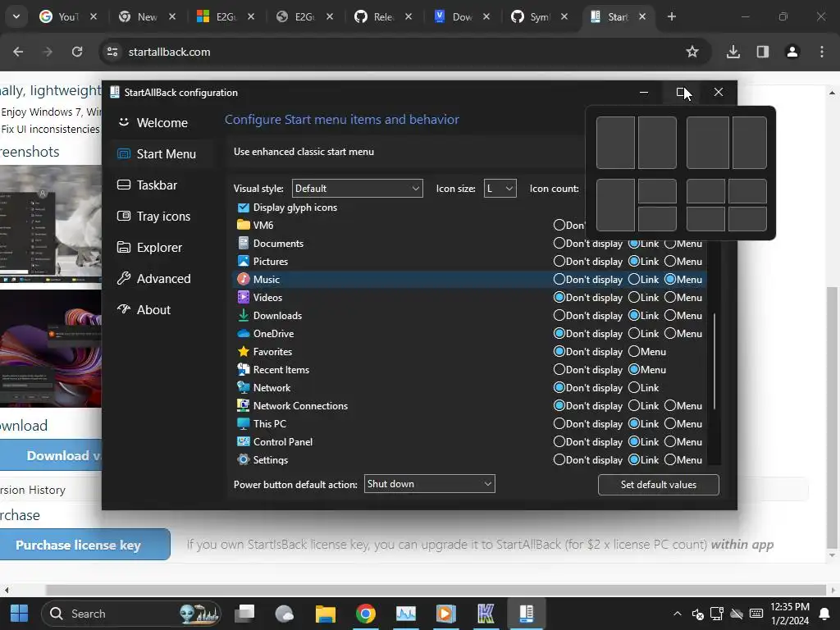840x630 pixels.
Task: Set Network Connections to Menu
Action: 670,405
